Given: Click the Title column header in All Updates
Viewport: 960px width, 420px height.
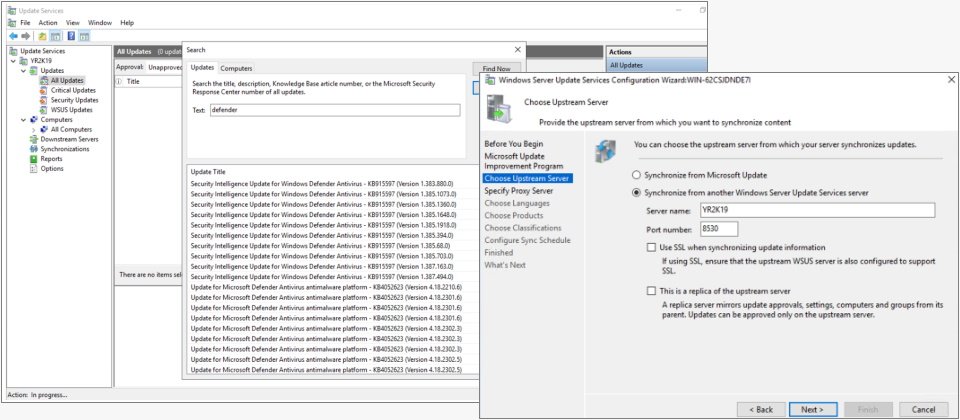Looking at the screenshot, I should click(x=133, y=81).
